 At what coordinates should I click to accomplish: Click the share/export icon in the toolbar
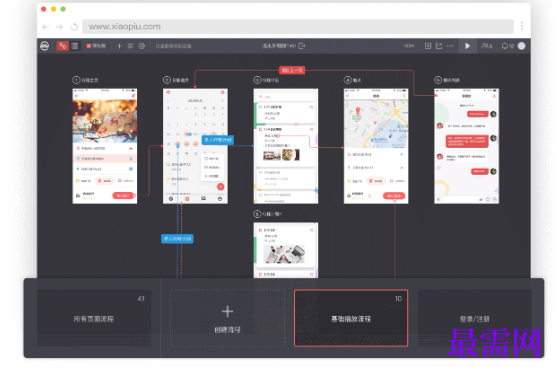click(x=439, y=46)
